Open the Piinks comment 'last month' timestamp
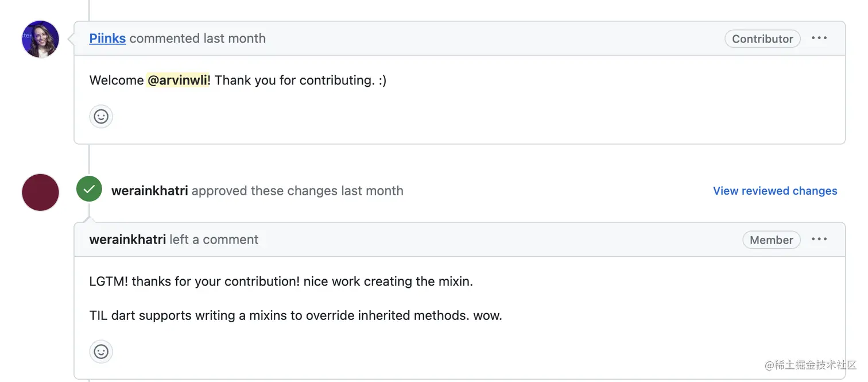This screenshot has width=868, height=382. coord(234,38)
